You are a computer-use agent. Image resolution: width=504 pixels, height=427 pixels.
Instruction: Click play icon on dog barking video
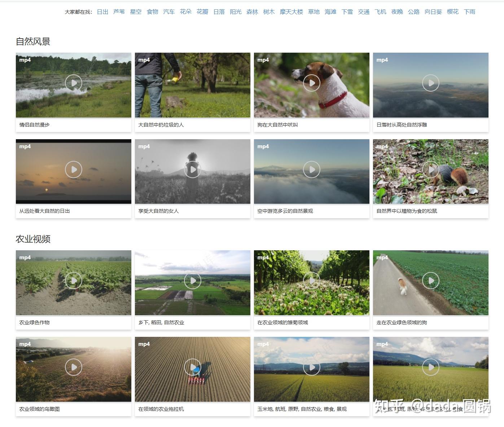click(x=312, y=83)
